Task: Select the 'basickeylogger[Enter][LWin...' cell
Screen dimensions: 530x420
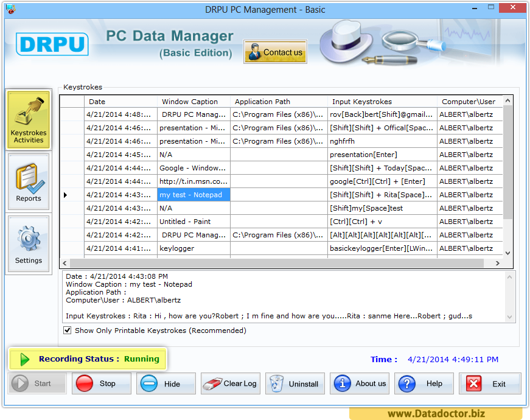Action: click(x=382, y=248)
